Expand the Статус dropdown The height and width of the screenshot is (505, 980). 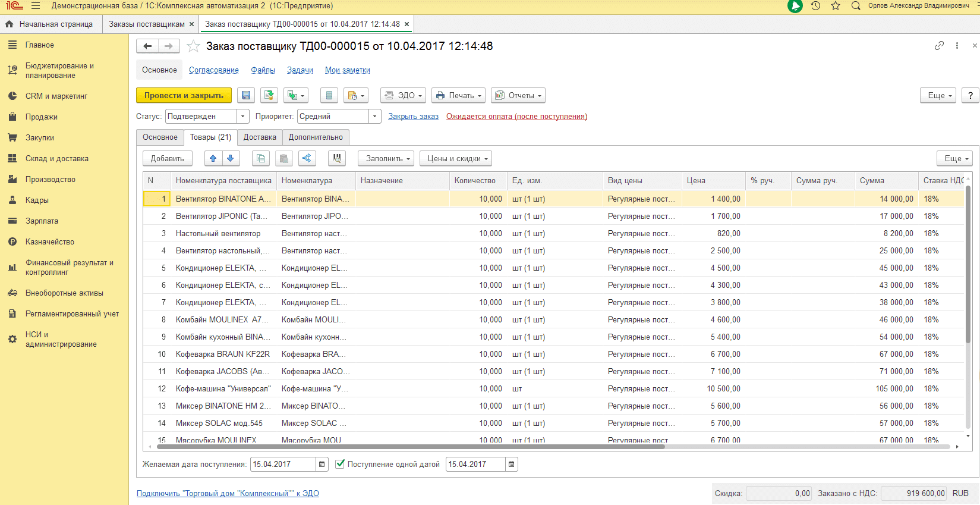click(x=242, y=117)
